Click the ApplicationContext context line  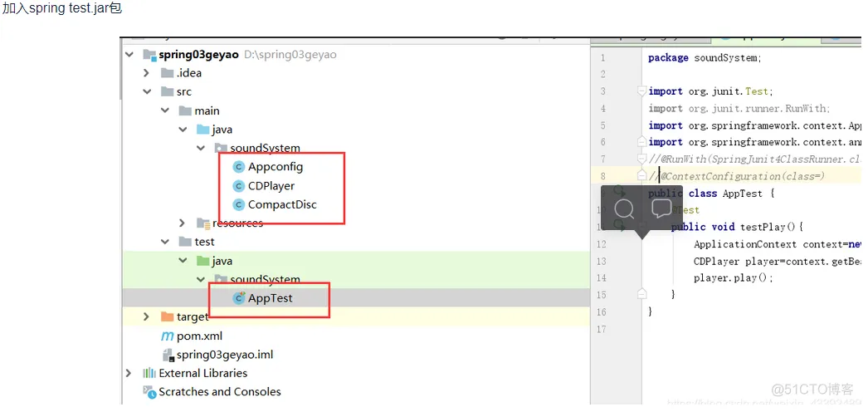[777, 244]
